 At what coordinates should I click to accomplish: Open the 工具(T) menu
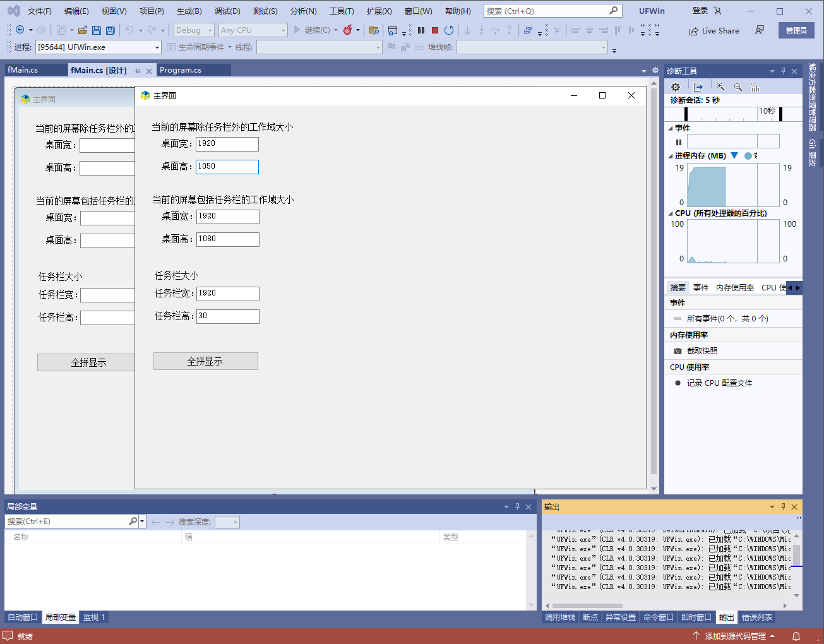(342, 11)
